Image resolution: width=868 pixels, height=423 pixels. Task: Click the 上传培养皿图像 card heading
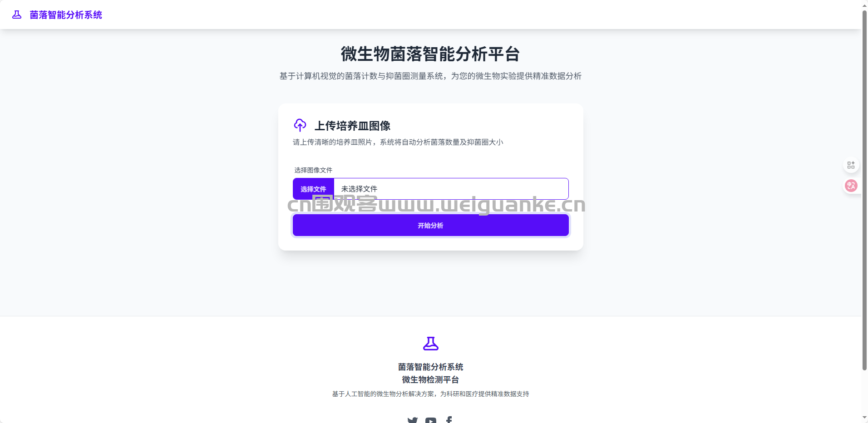[x=353, y=126]
